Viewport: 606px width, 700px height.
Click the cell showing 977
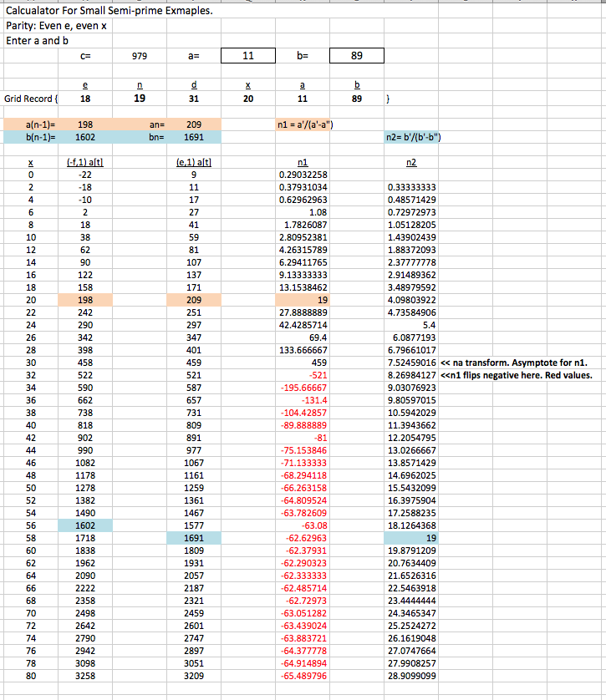[194, 450]
